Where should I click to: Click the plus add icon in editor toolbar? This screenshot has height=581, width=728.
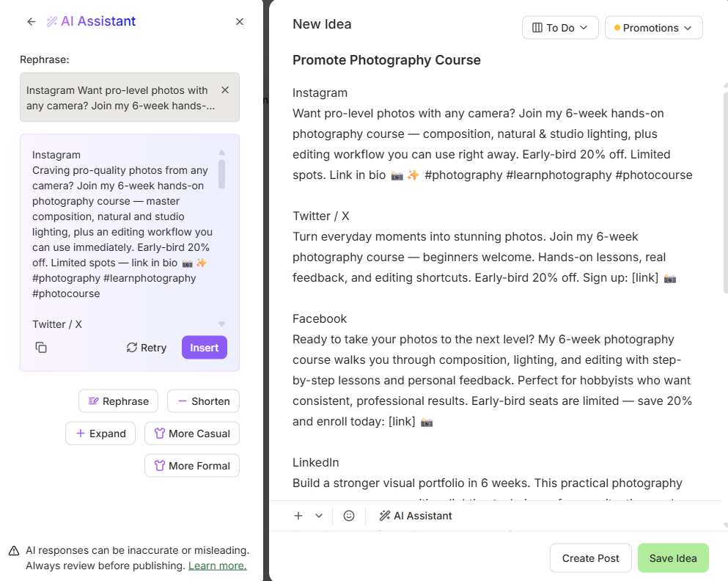point(298,516)
